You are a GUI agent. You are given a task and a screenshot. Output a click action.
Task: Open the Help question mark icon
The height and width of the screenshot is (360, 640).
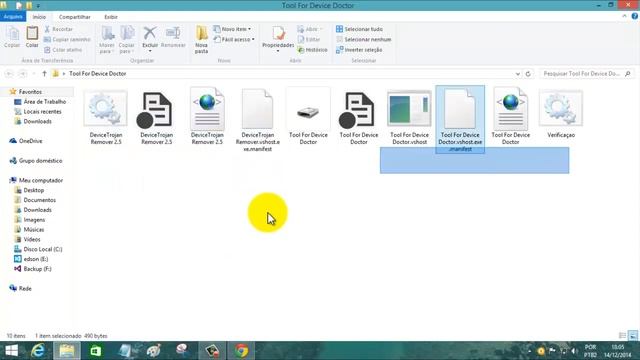pyautogui.click(x=634, y=16)
